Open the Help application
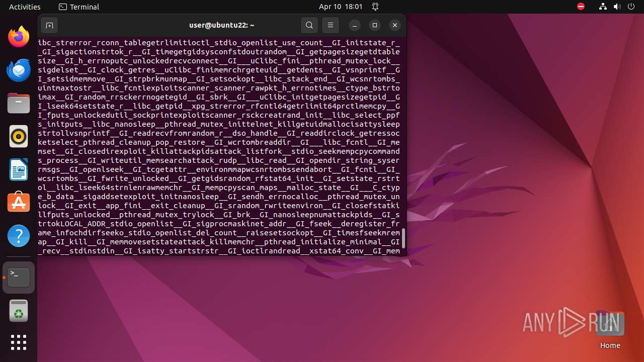Viewport: 644px width, 362px height. pos(19,236)
